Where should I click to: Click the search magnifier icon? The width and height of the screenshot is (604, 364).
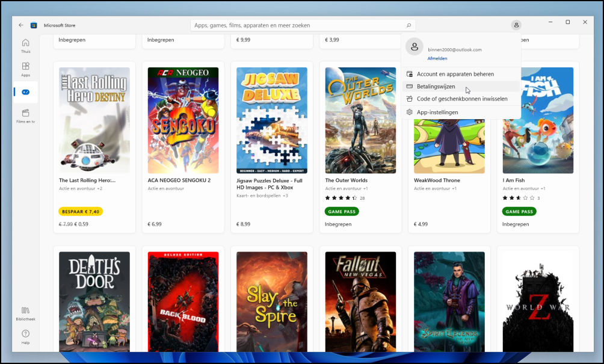pos(408,25)
